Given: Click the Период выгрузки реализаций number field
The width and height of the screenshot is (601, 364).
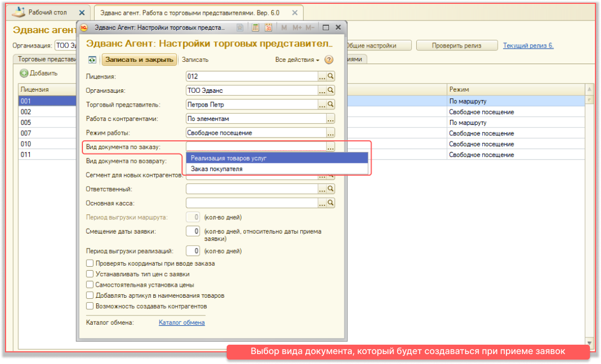Looking at the screenshot, I should pos(193,251).
